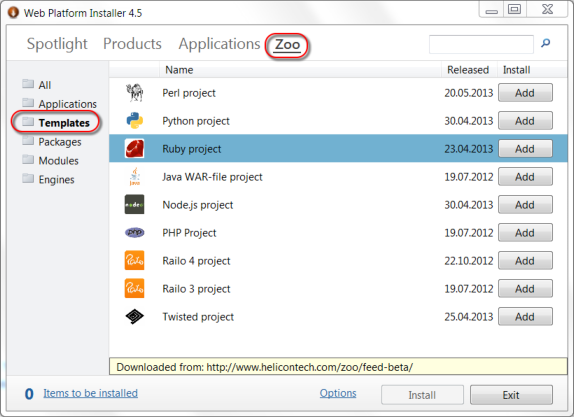Add the Twisted project
Viewport: 574px width, 417px height.
click(525, 317)
